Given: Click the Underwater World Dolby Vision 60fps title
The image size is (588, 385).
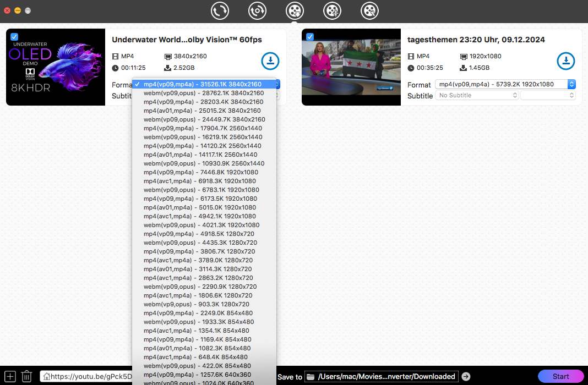Looking at the screenshot, I should [187, 40].
